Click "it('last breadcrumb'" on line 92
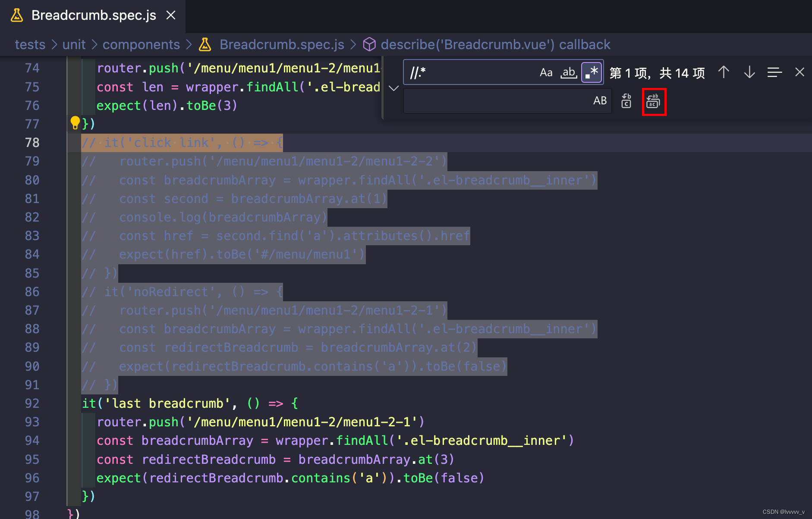 pos(157,403)
